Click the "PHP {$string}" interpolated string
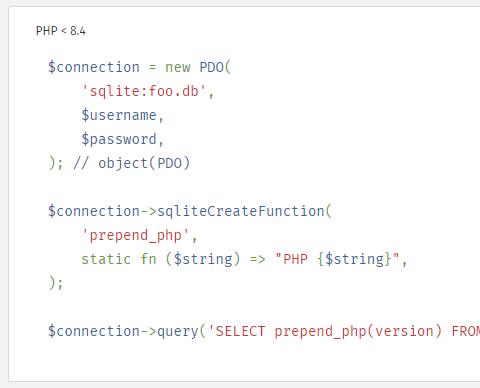 pyautogui.click(x=337, y=259)
